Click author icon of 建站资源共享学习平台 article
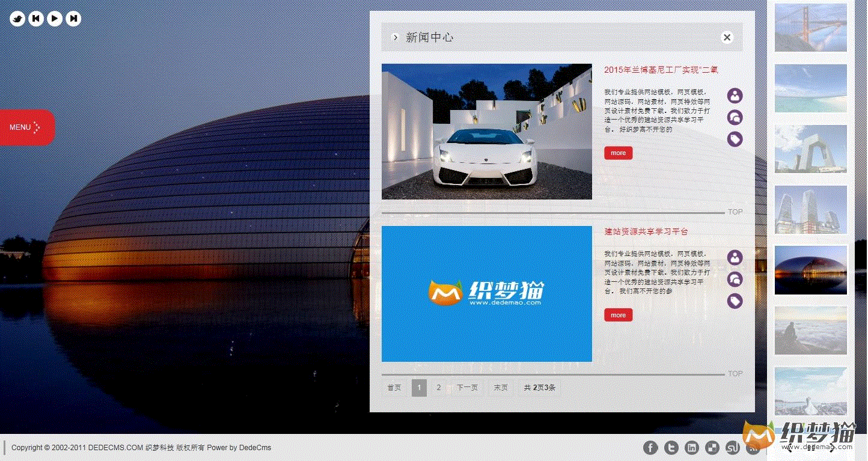 735,258
